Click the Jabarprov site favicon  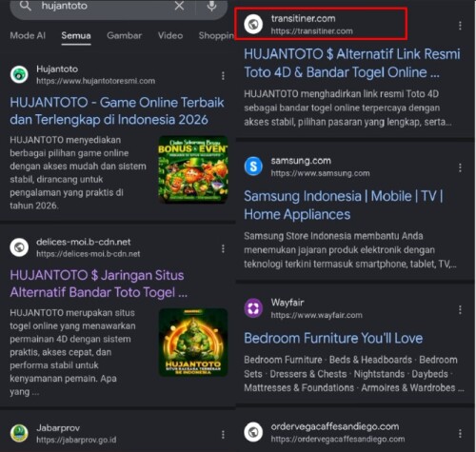pos(19,433)
